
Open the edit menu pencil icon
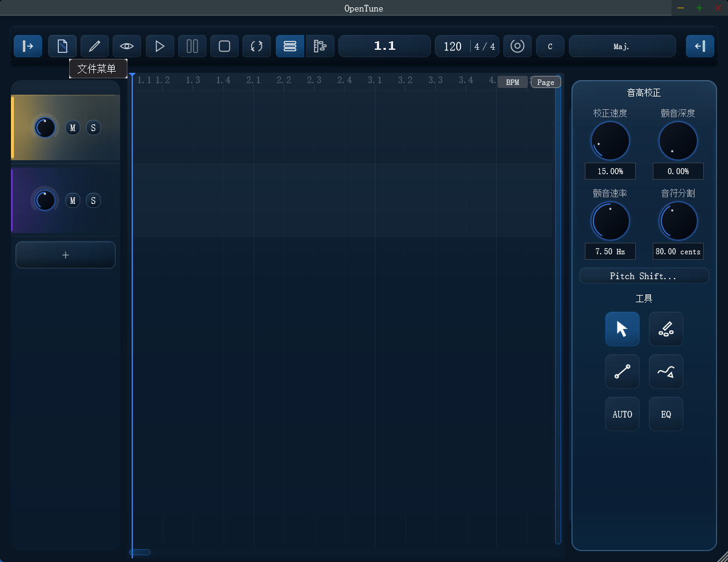(x=95, y=46)
